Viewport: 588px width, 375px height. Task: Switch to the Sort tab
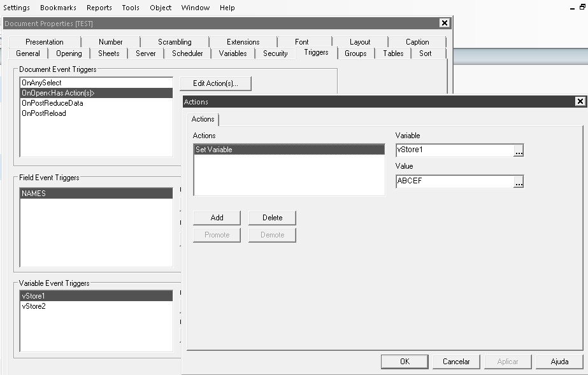[426, 53]
